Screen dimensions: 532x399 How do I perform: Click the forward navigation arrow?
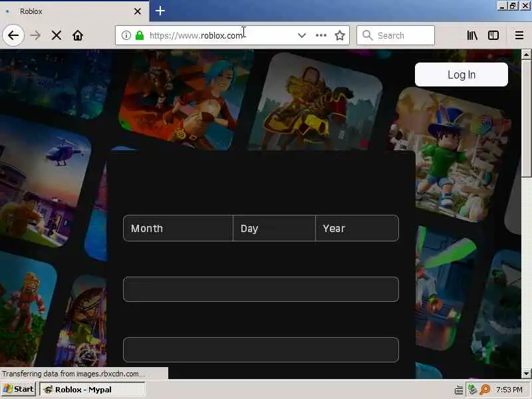pos(35,35)
